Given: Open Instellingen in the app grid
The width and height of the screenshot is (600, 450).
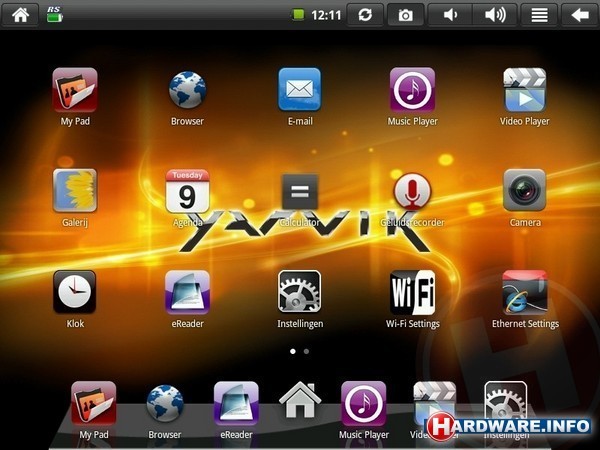Looking at the screenshot, I should point(300,292).
